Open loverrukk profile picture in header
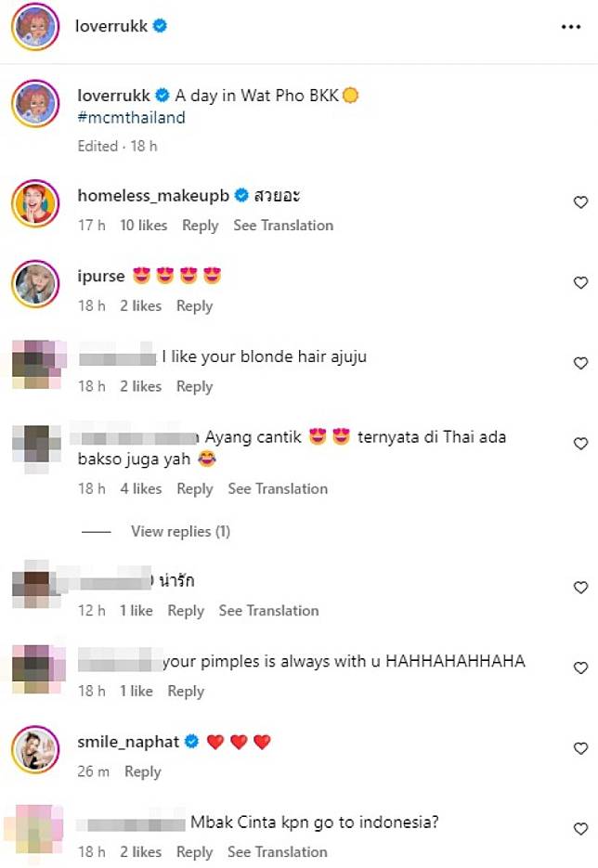This screenshot has width=598, height=868. click(35, 27)
